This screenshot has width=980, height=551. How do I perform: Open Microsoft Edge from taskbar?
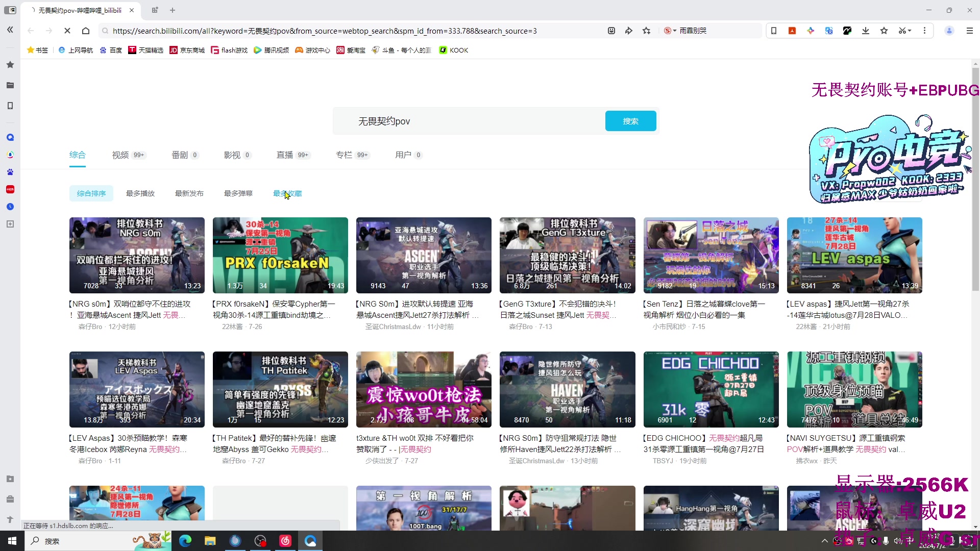(185, 541)
